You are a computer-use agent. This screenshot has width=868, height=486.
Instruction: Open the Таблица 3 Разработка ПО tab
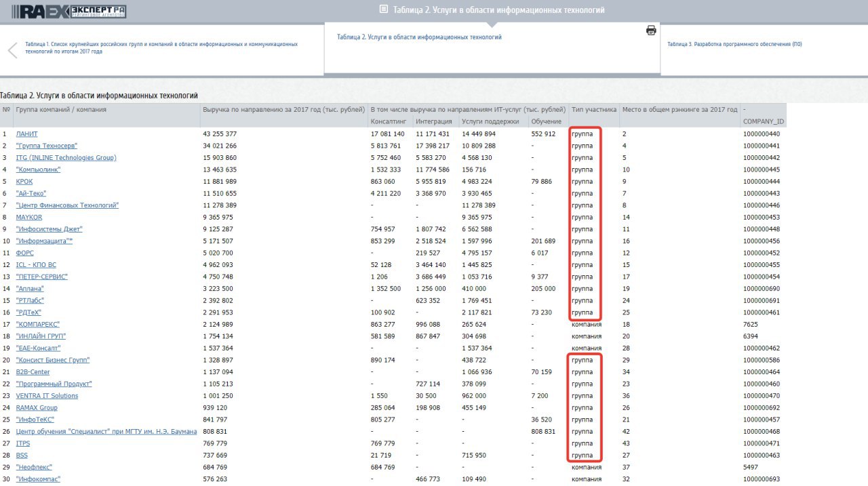coord(734,44)
